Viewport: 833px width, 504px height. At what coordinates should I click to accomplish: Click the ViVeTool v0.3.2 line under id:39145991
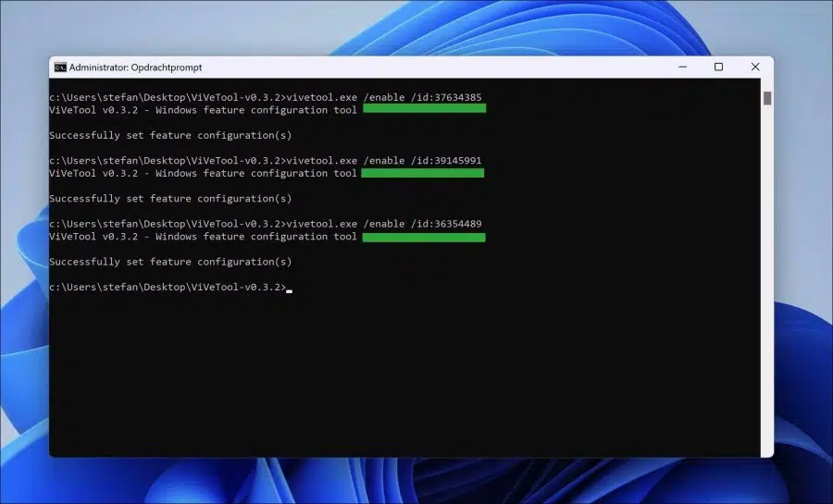pos(203,173)
